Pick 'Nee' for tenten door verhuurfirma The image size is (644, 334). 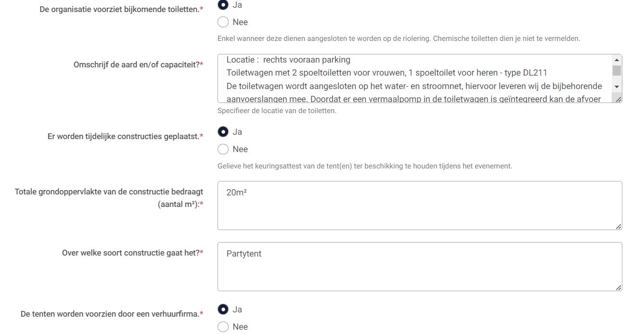223,327
